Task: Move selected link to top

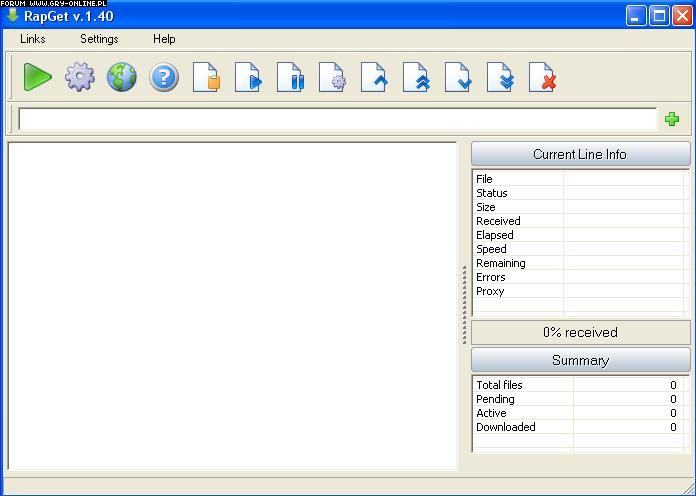Action: [416, 77]
